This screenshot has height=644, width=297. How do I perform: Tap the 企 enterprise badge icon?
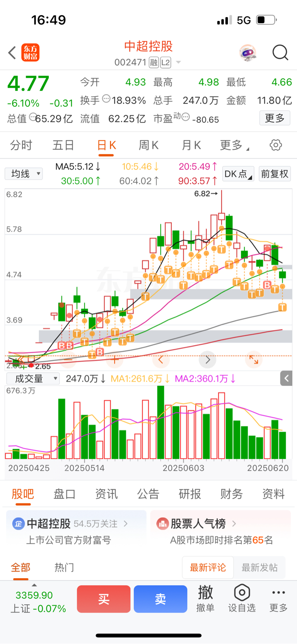[x=18, y=524]
